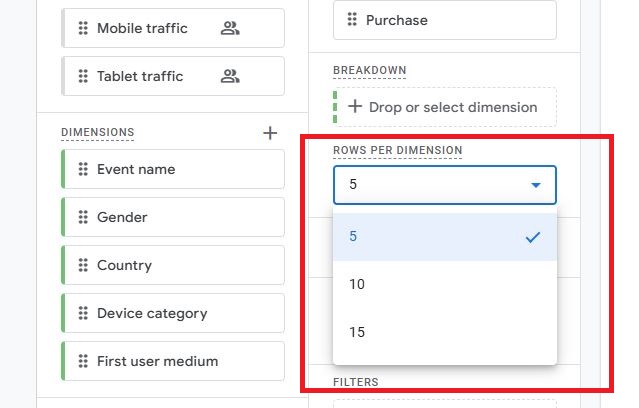639x408 pixels.
Task: Select the Purchase step chip
Action: click(445, 20)
